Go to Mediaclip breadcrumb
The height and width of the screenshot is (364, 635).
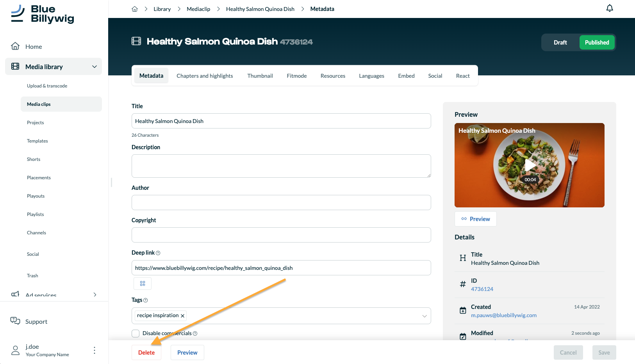click(x=198, y=9)
